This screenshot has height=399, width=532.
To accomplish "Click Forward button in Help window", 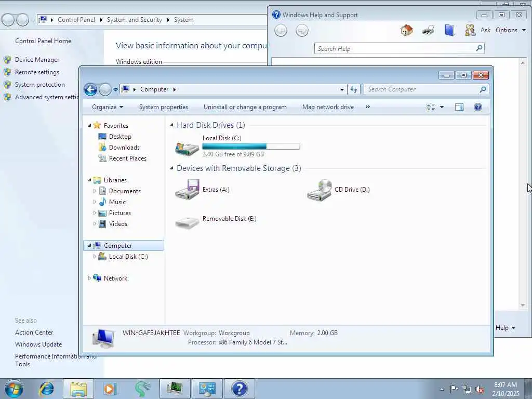I will [x=302, y=31].
